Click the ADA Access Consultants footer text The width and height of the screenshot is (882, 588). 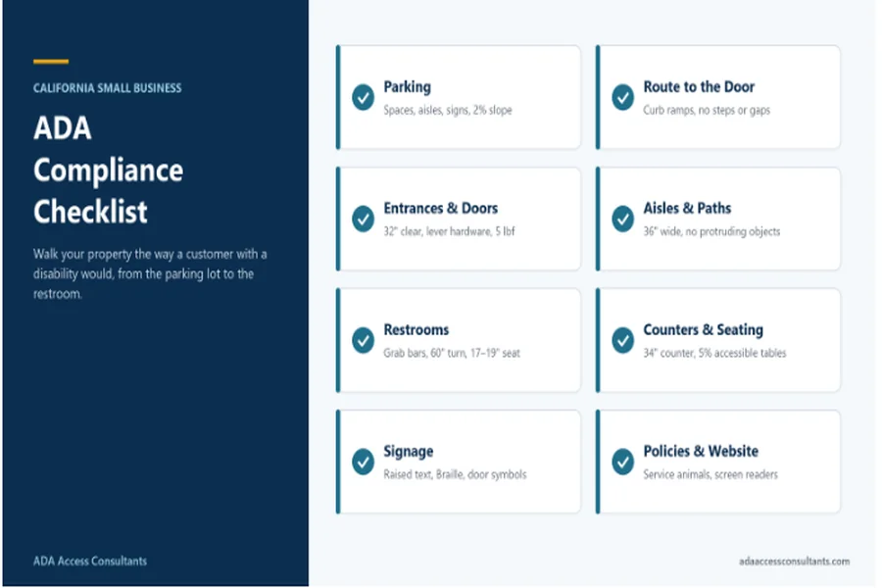click(x=90, y=561)
